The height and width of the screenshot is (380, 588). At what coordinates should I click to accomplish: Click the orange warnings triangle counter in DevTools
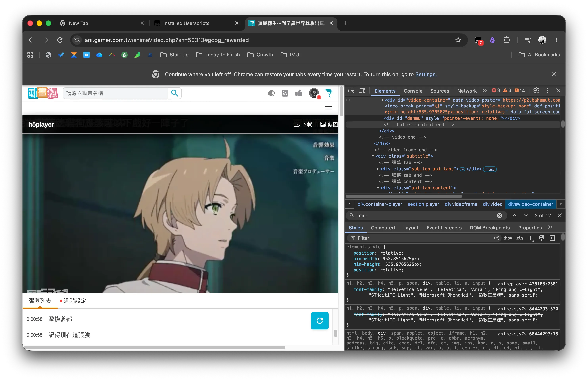click(507, 91)
